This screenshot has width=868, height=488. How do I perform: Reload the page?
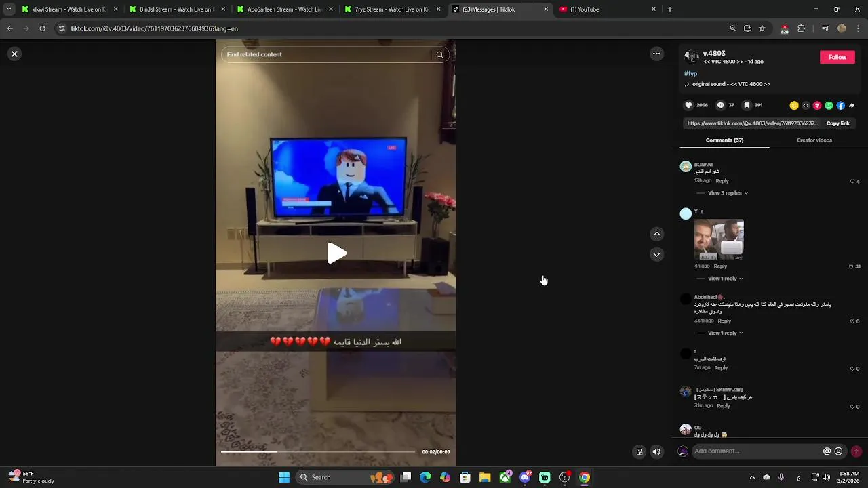point(42,28)
